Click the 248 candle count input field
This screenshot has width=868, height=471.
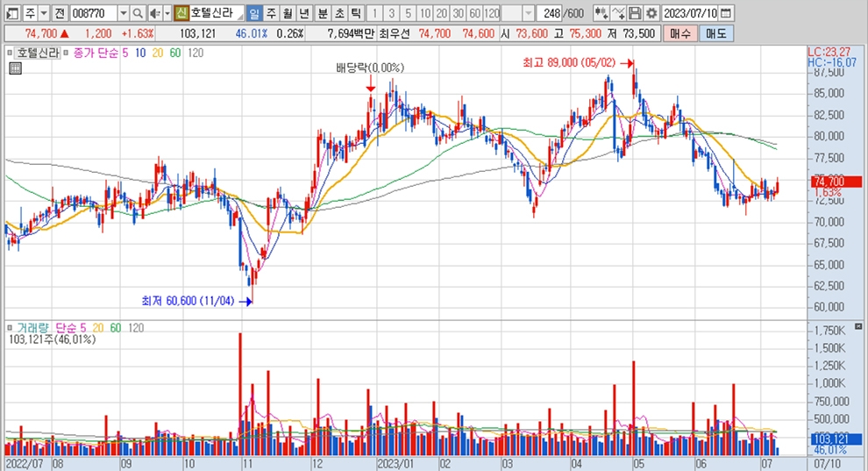tap(551, 13)
